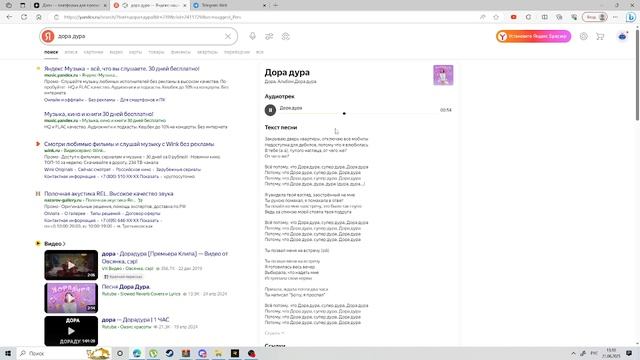The image size is (640, 360).
Task: Open the Все services tab
Action: tap(260, 52)
